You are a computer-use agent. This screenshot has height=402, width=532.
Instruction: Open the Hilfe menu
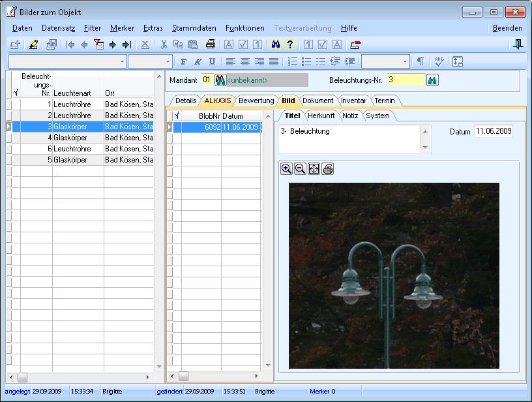[349, 28]
